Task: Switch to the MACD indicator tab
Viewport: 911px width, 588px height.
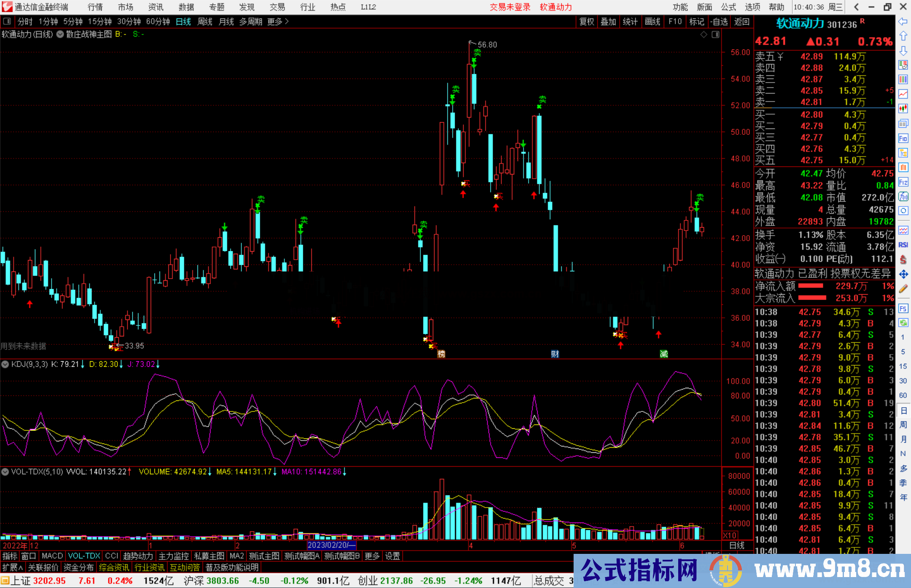Action: pos(52,556)
